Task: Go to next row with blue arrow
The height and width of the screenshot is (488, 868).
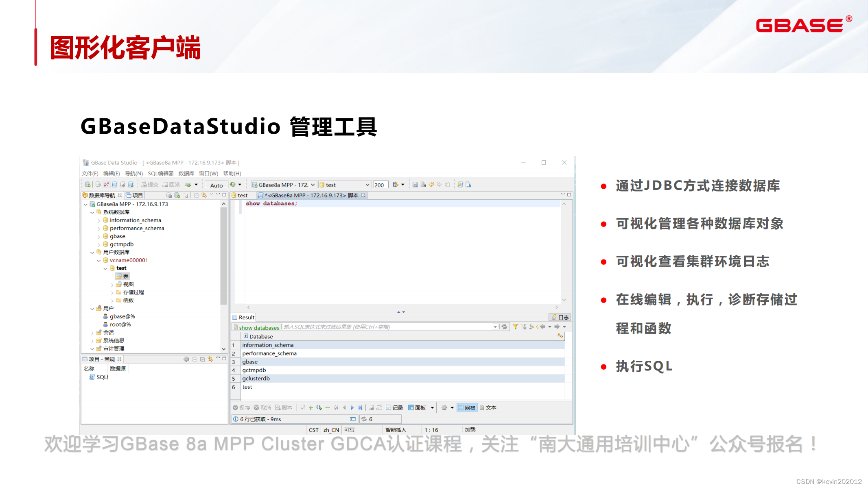Action: [x=352, y=407]
